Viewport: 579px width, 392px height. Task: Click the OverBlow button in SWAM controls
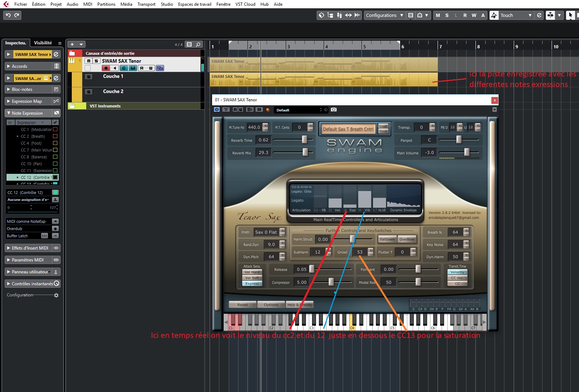407,239
